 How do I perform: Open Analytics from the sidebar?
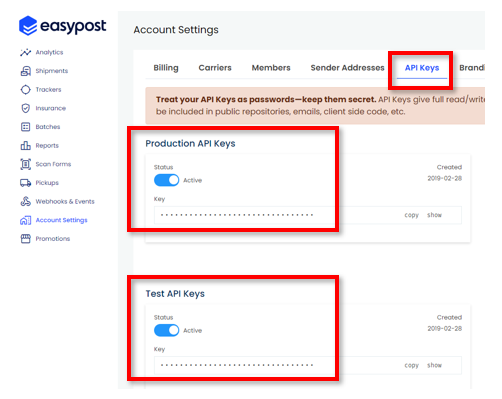point(49,52)
